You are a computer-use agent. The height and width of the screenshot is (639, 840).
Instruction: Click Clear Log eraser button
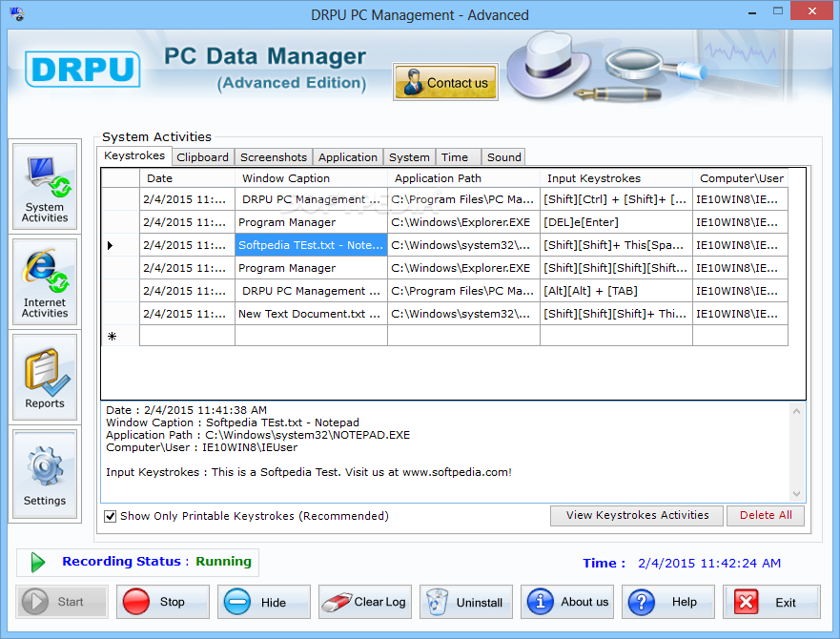[365, 602]
